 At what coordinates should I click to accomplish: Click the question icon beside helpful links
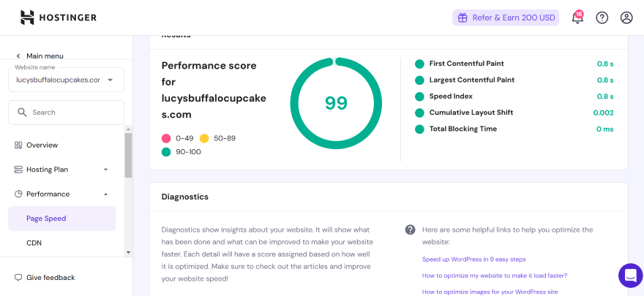[x=411, y=229]
